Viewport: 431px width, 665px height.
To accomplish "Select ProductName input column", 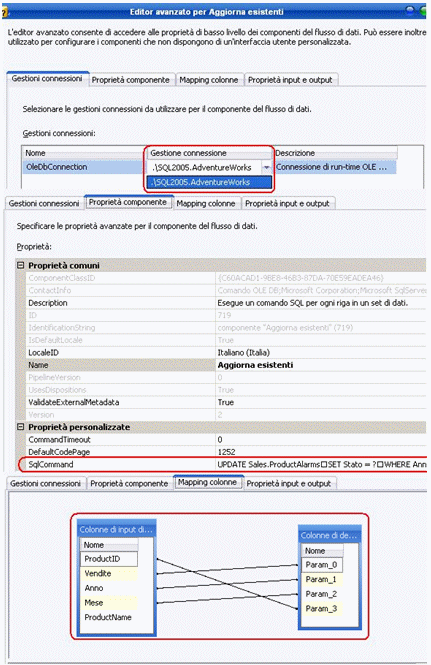I will tap(109, 617).
